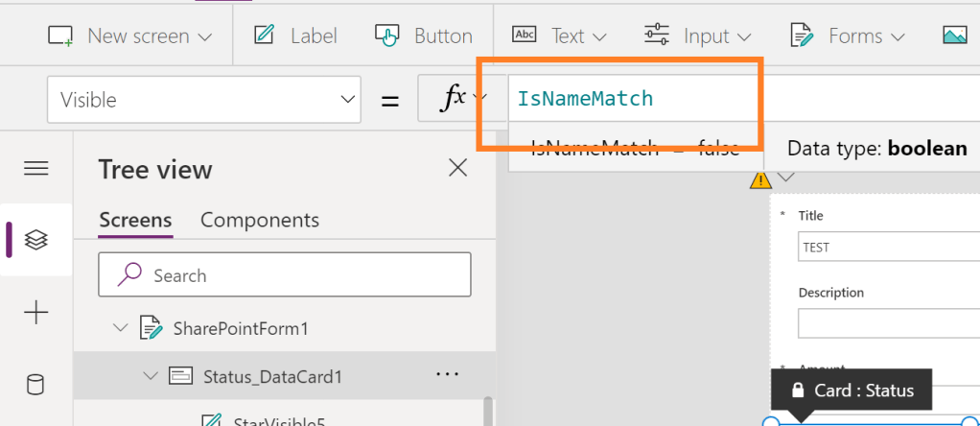This screenshot has width=980, height=426.
Task: Open the Data sources icon
Action: [36, 386]
